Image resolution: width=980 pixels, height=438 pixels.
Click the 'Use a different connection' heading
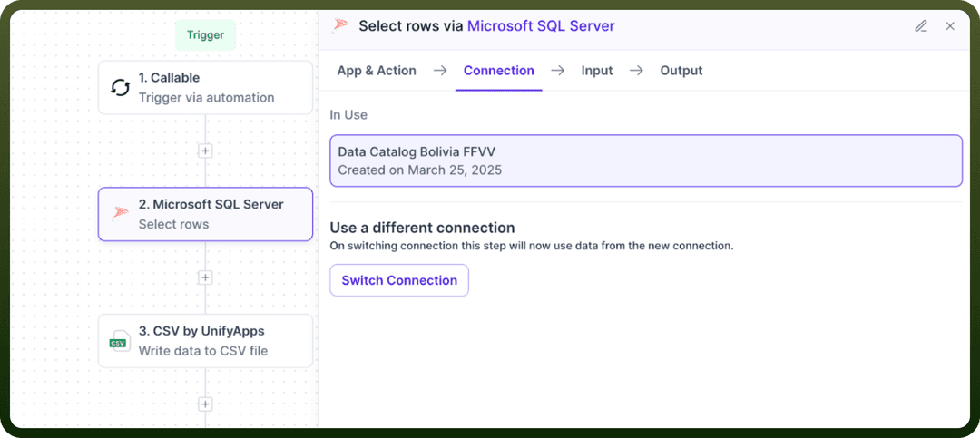(x=423, y=227)
